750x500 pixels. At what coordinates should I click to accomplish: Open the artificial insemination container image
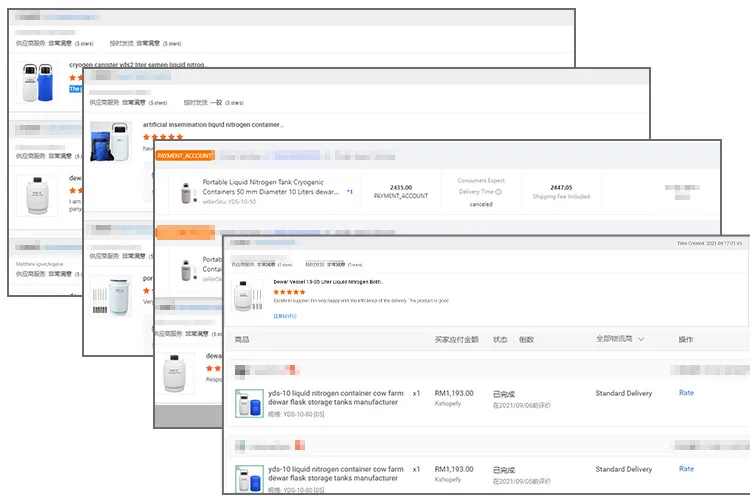(111, 141)
